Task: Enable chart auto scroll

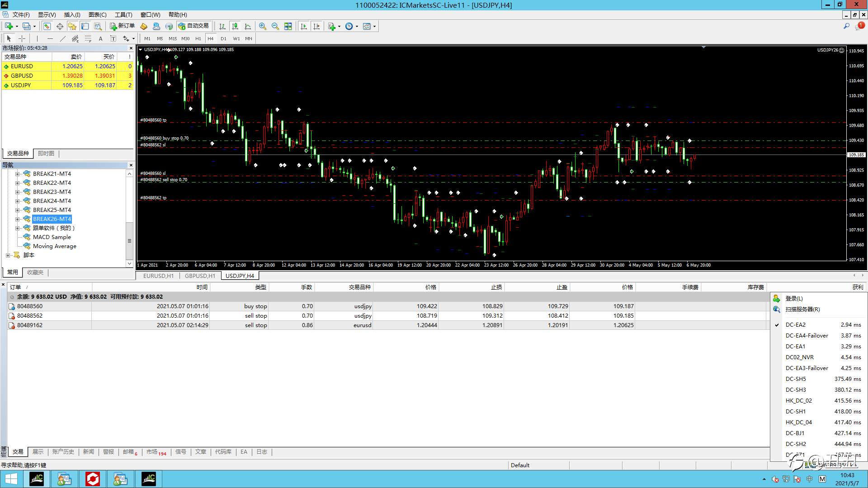Action: click(304, 26)
